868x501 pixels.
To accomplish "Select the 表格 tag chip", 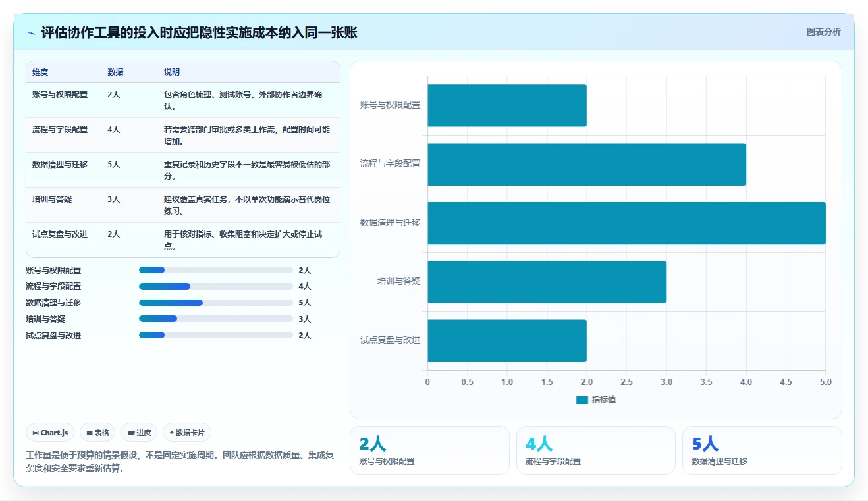I will coord(97,433).
